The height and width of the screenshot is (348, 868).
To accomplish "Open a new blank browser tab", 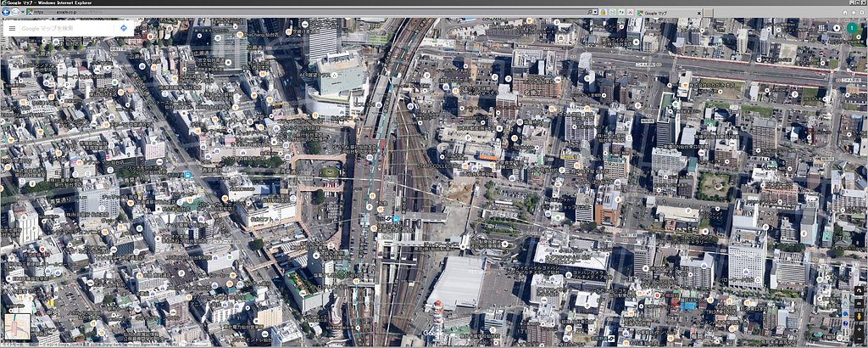I will pyautogui.click(x=708, y=13).
